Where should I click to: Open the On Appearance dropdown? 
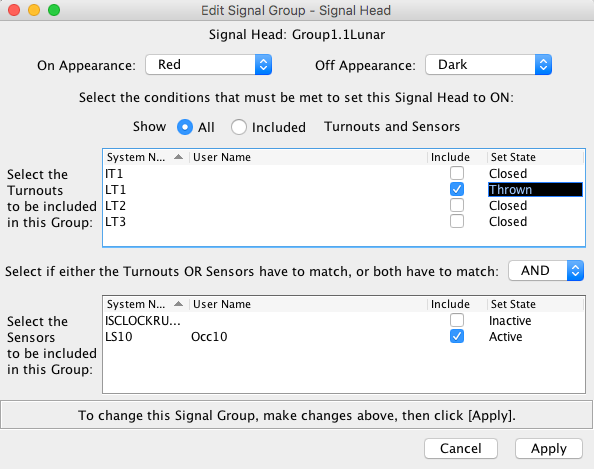[x=208, y=65]
